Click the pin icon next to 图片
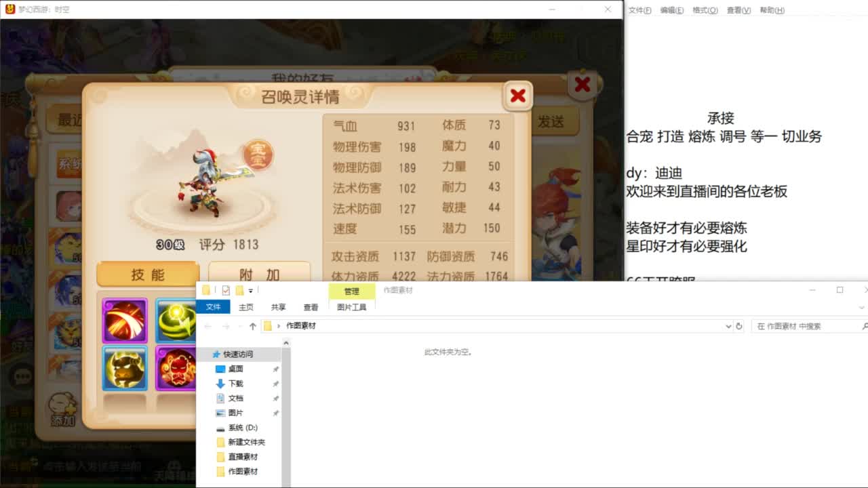Screen dimensions: 868x488 (275, 413)
